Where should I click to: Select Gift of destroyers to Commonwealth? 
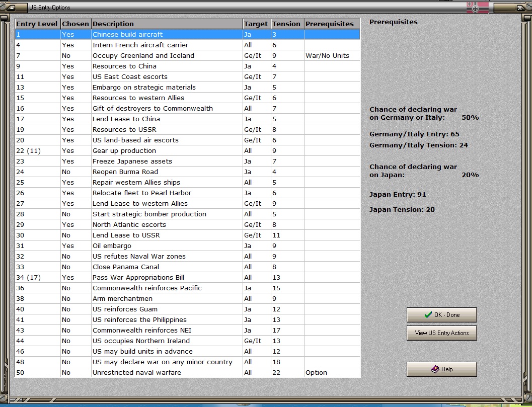tap(187, 108)
